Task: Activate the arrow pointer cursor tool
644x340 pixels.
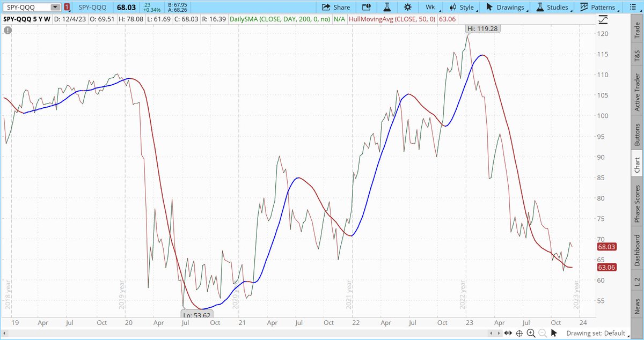Action: (x=554, y=333)
